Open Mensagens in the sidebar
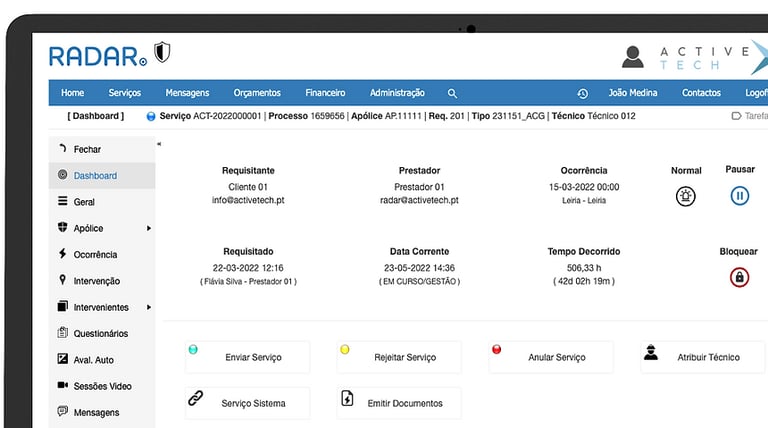This screenshot has height=428, width=768. click(x=102, y=412)
